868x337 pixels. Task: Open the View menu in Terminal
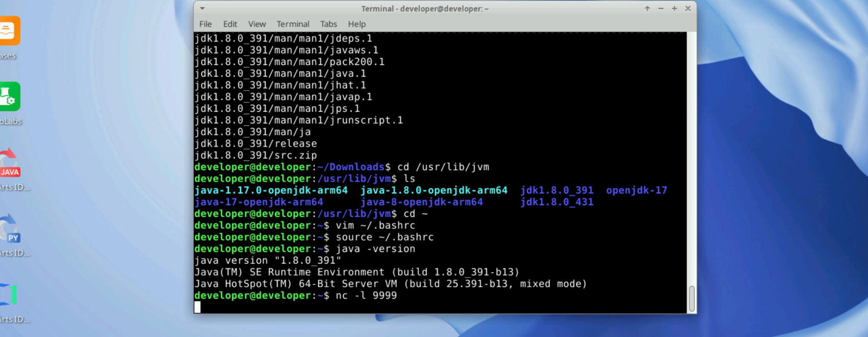257,24
